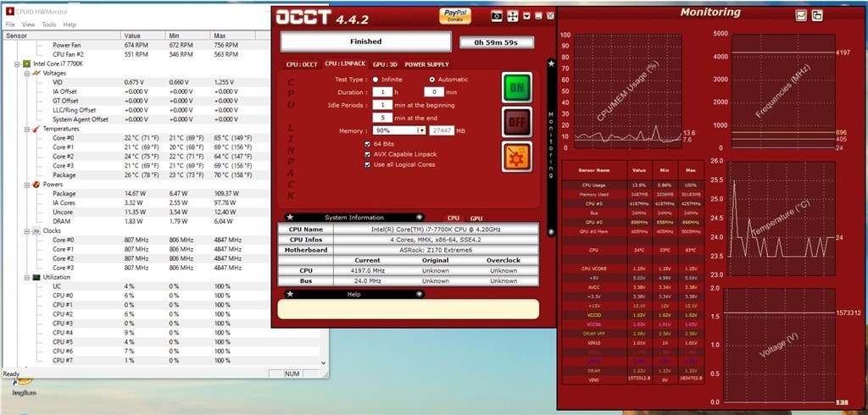Toggle the 64 Bits checkbox
868x415 pixels.
368,144
